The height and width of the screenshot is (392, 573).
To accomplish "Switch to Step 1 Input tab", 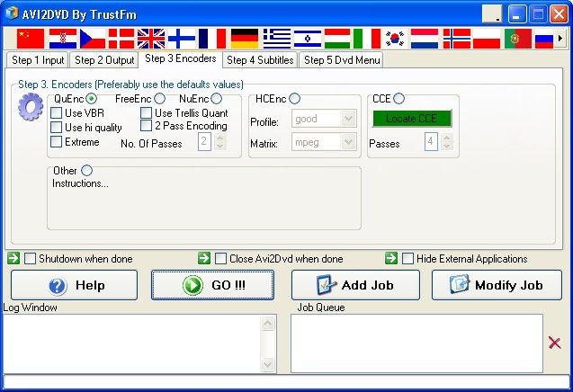I will click(x=38, y=60).
